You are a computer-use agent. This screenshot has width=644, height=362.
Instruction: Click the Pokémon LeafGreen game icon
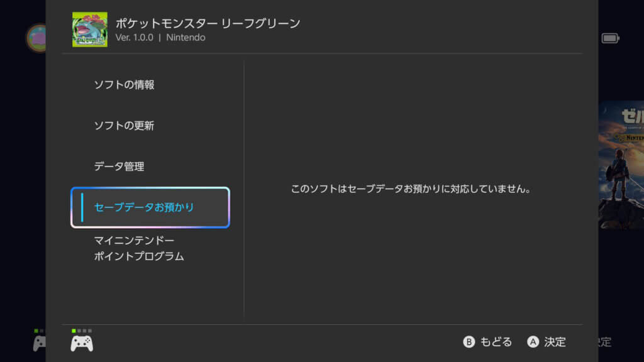point(89,30)
